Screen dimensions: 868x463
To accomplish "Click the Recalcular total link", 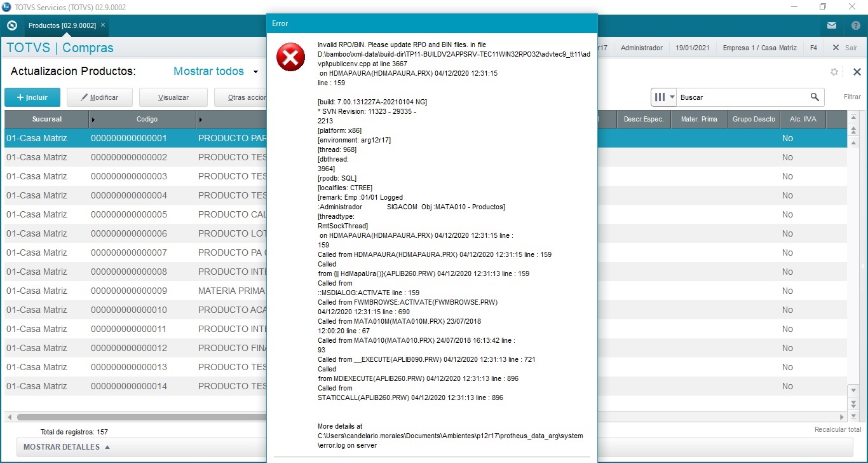I will pyautogui.click(x=837, y=430).
